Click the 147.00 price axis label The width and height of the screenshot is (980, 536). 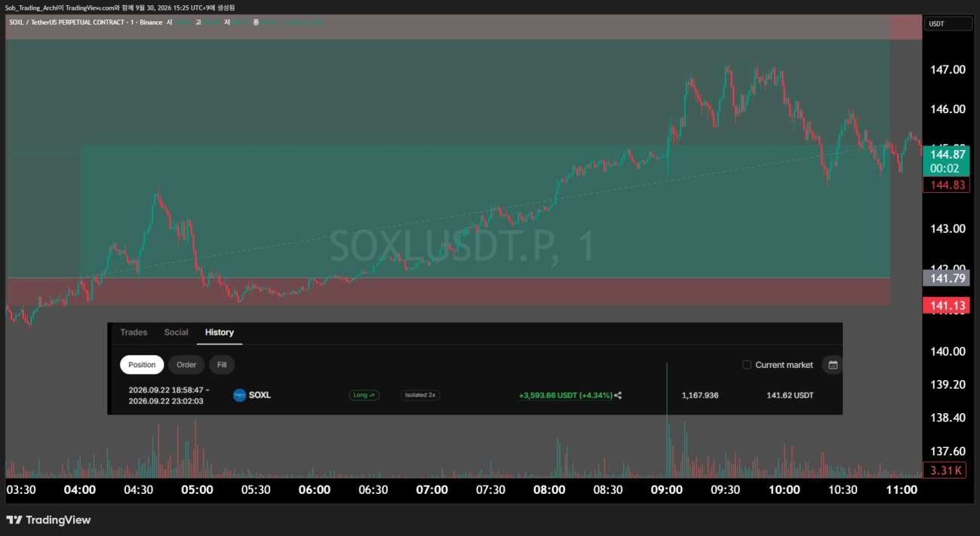(x=948, y=69)
